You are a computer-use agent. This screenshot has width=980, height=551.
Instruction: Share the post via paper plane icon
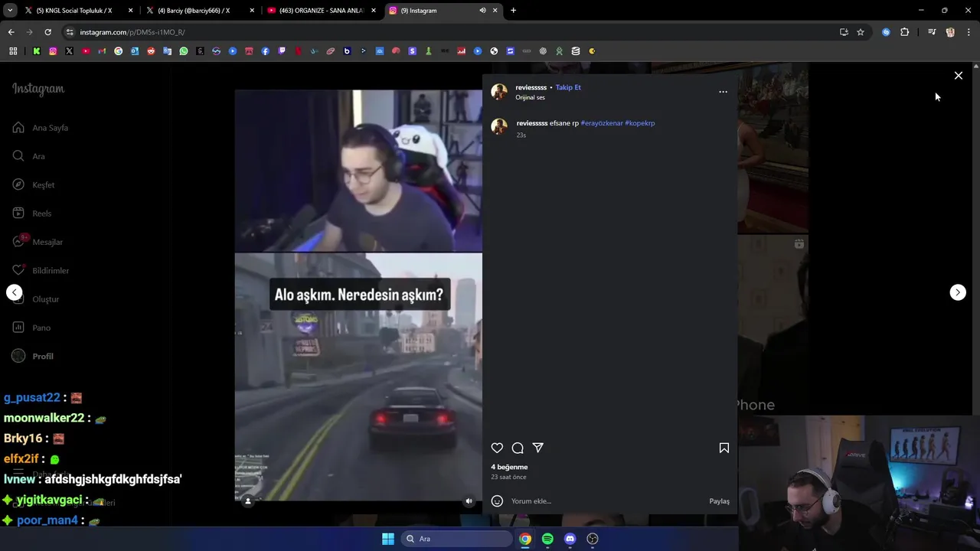point(538,448)
